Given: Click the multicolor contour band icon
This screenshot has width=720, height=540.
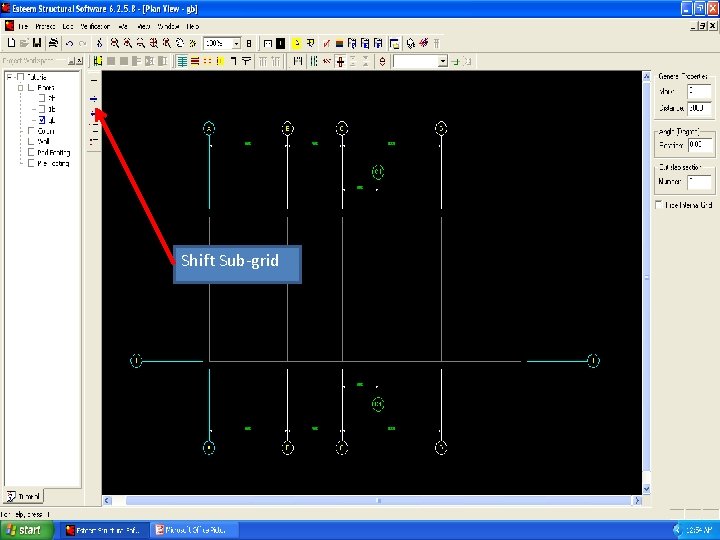Looking at the screenshot, I should click(x=339, y=44).
